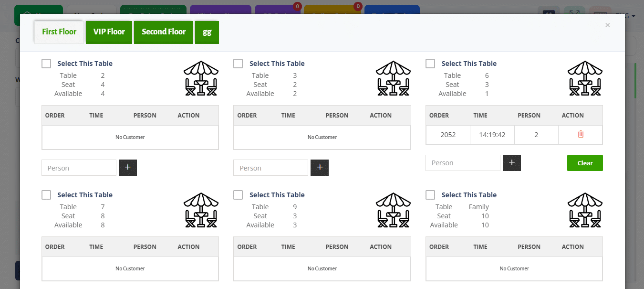This screenshot has height=289, width=644.
Task: Click the Table 7 umbrella table icon
Action: coord(201,210)
